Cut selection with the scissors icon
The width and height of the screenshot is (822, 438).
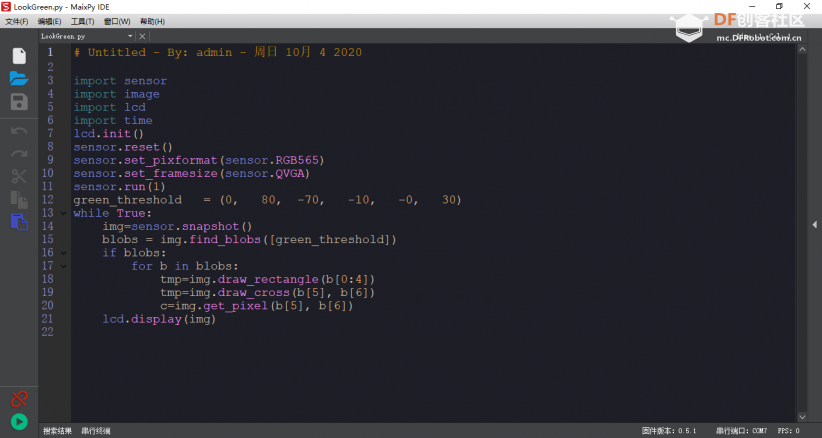coord(19,176)
